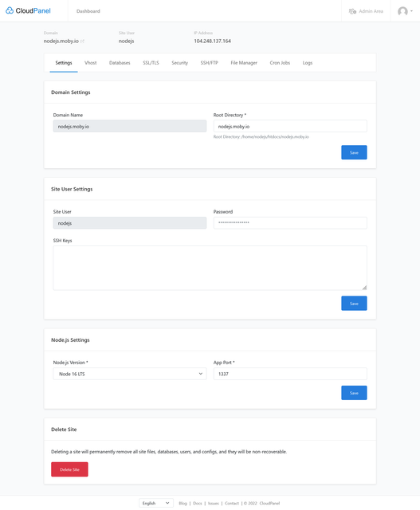Image resolution: width=420 pixels, height=510 pixels.
Task: Switch to the Vhost tab
Action: pyautogui.click(x=90, y=63)
